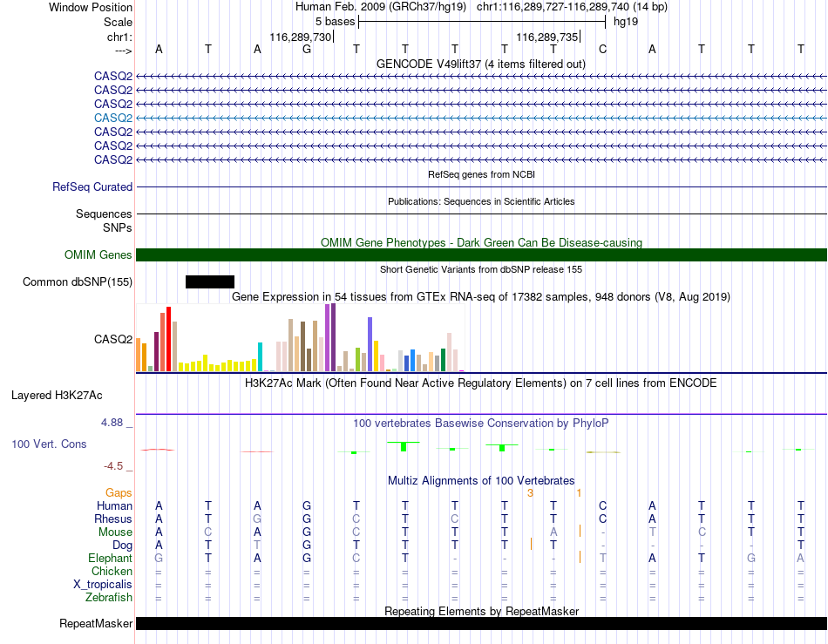Select the Elephant species alignment label
The image size is (828, 644).
click(x=111, y=558)
